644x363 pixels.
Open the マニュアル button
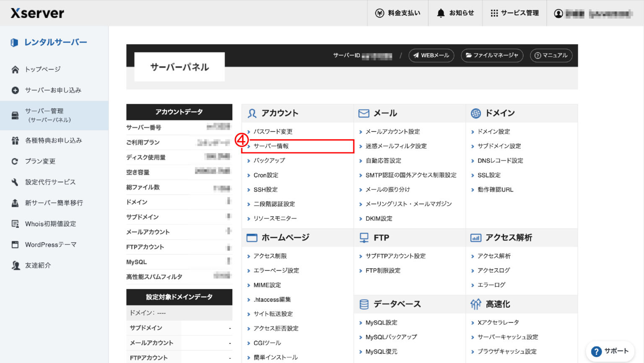[551, 55]
